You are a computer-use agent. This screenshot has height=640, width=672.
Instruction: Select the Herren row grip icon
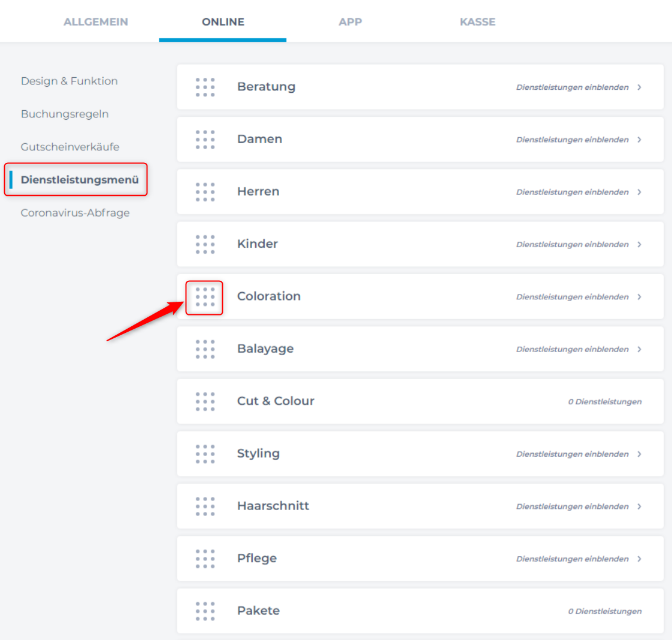pos(205,192)
